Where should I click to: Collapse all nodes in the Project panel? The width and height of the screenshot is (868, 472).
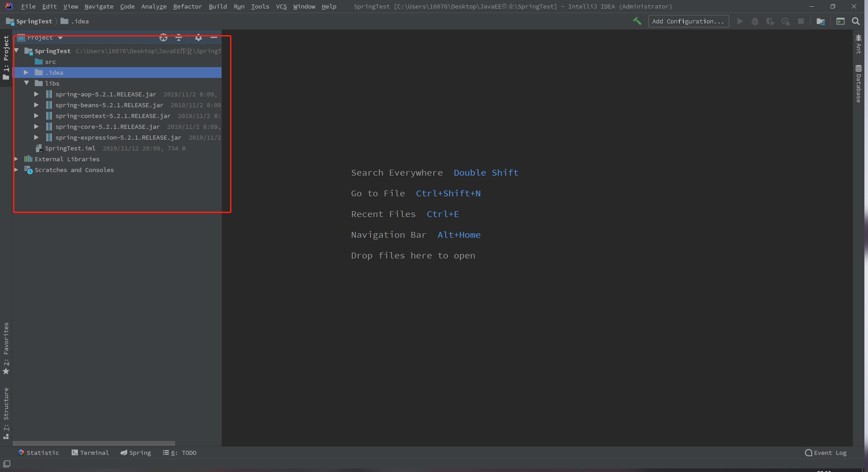coord(179,38)
